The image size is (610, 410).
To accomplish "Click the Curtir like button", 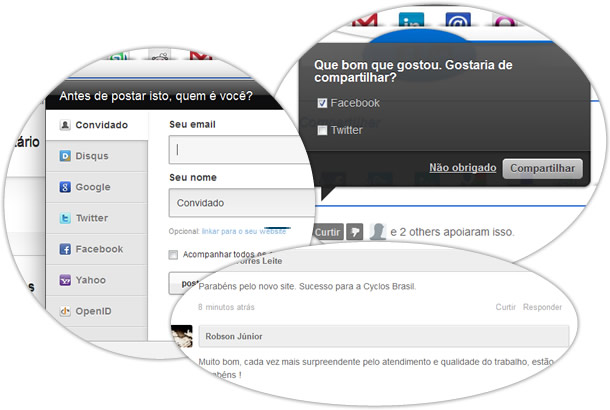I will point(328,232).
